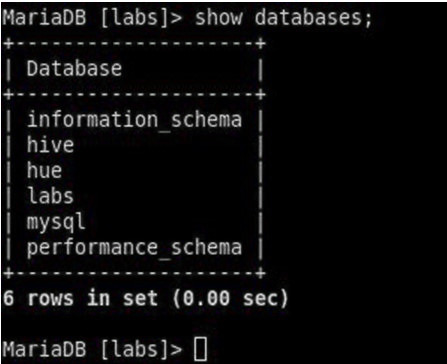This screenshot has width=447, height=364.
Task: Click the 'show databases;' command text
Action: click(x=283, y=17)
